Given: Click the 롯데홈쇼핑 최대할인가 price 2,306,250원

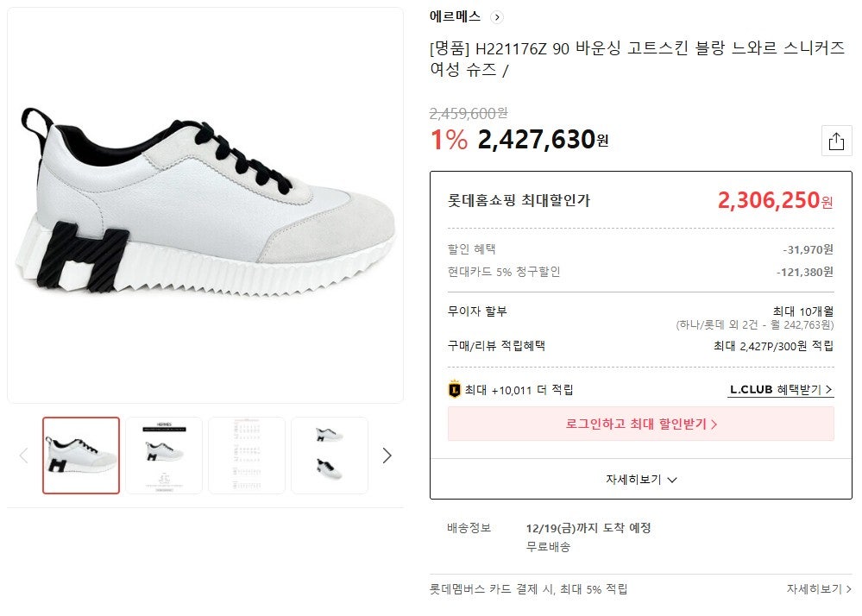Looking at the screenshot, I should [x=775, y=201].
